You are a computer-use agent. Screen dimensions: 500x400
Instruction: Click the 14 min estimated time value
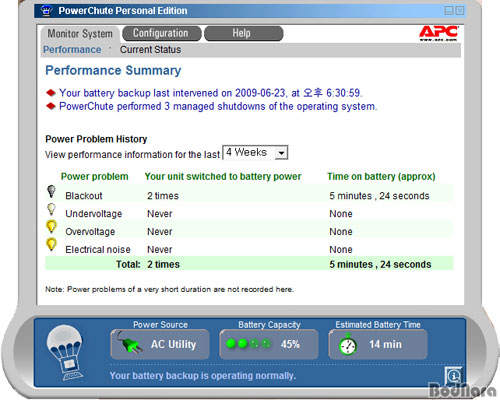coord(385,344)
